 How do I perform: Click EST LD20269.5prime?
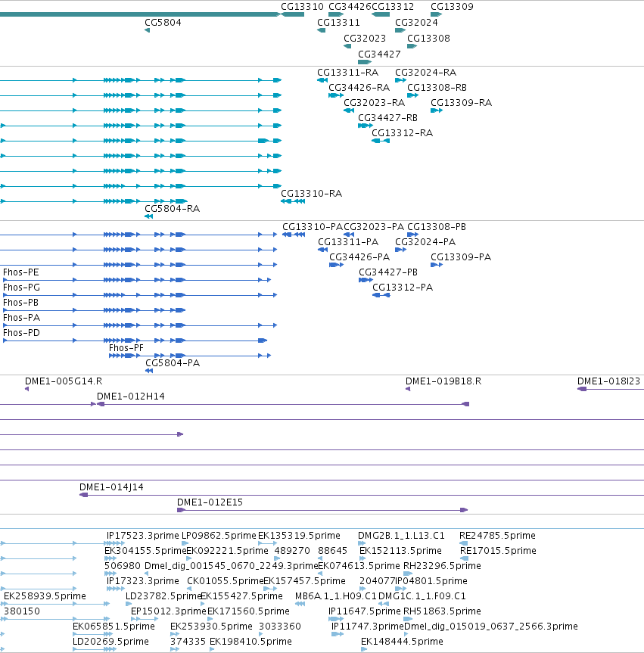pyautogui.click(x=110, y=642)
